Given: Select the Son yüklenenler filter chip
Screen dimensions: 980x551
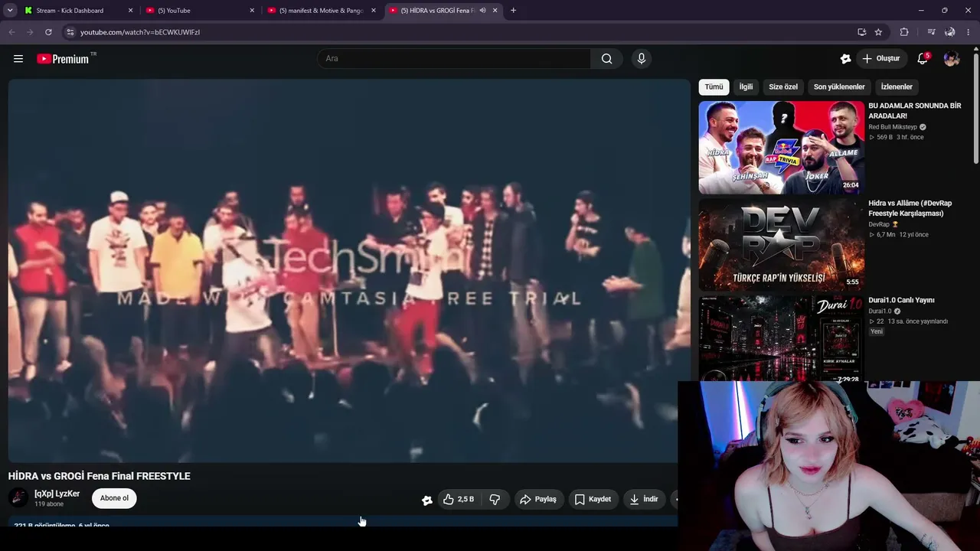Looking at the screenshot, I should tap(839, 87).
